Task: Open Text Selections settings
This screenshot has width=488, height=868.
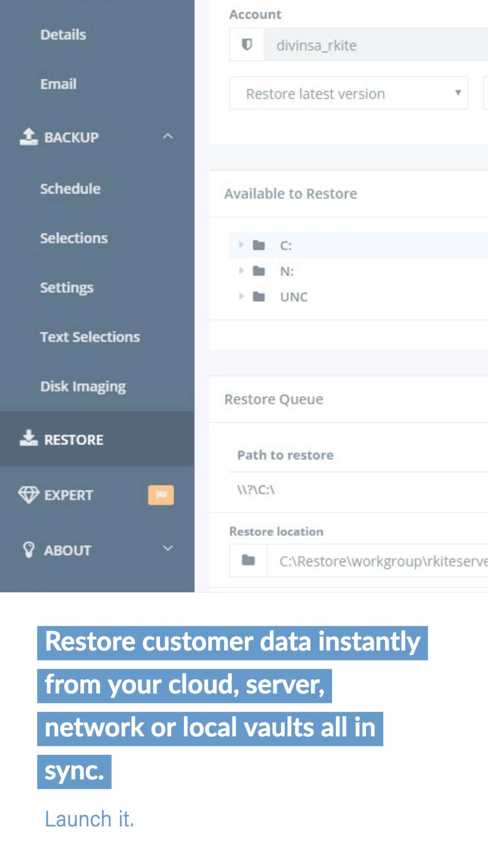Action: [x=89, y=336]
